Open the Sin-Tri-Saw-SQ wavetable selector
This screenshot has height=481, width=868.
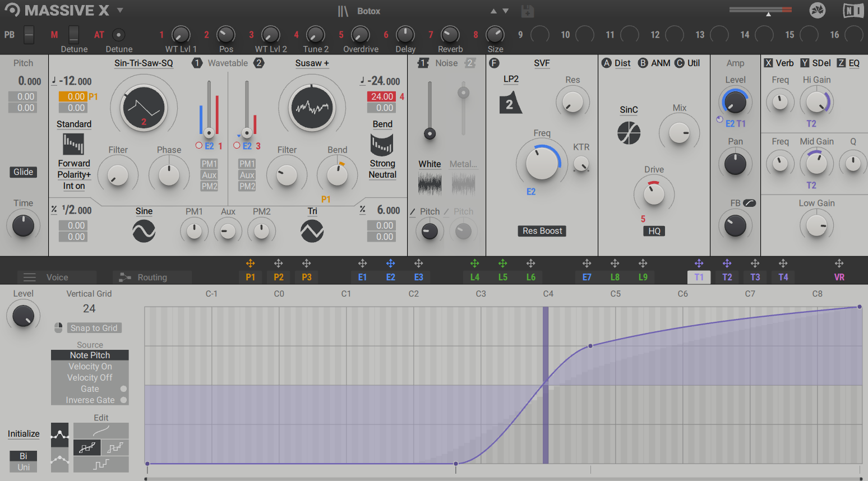[144, 63]
